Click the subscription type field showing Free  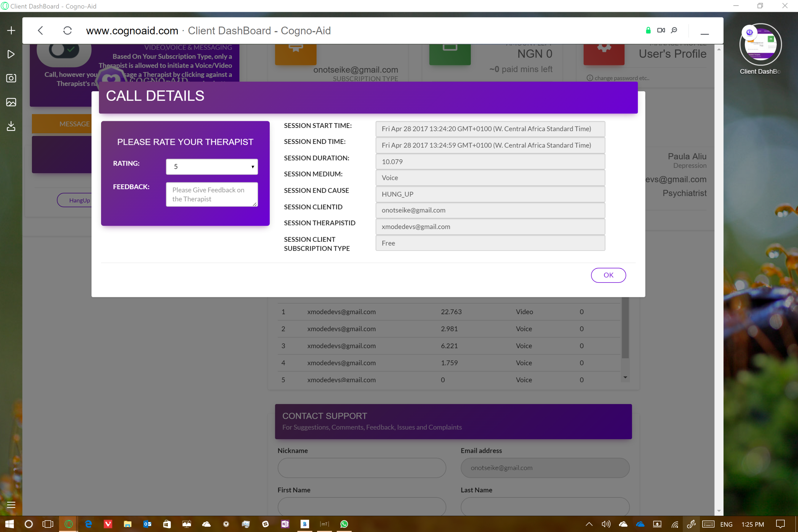(490, 243)
